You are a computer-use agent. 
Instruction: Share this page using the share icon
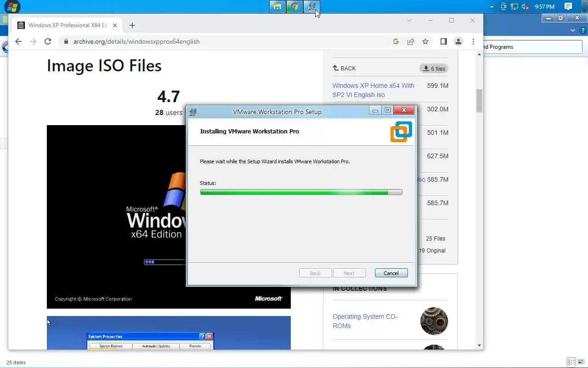pyautogui.click(x=410, y=41)
